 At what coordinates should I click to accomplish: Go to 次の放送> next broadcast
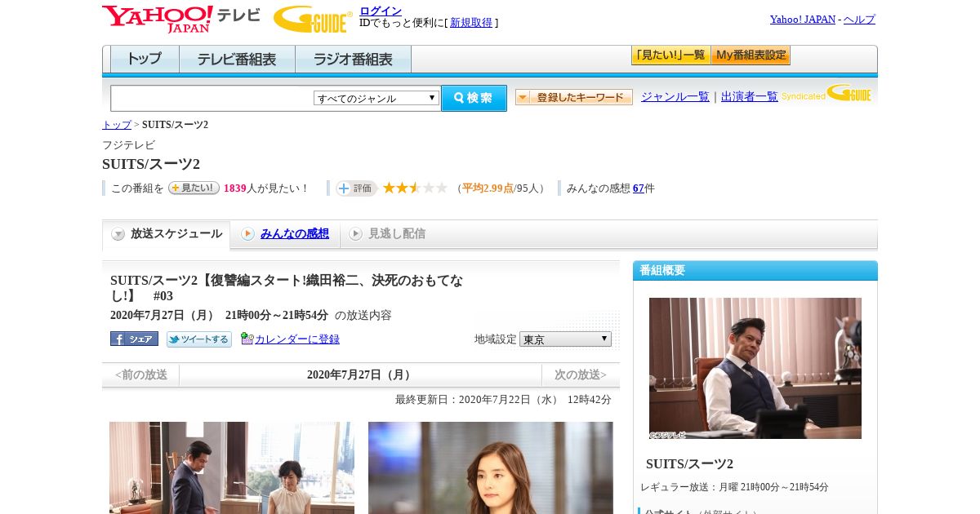(581, 374)
